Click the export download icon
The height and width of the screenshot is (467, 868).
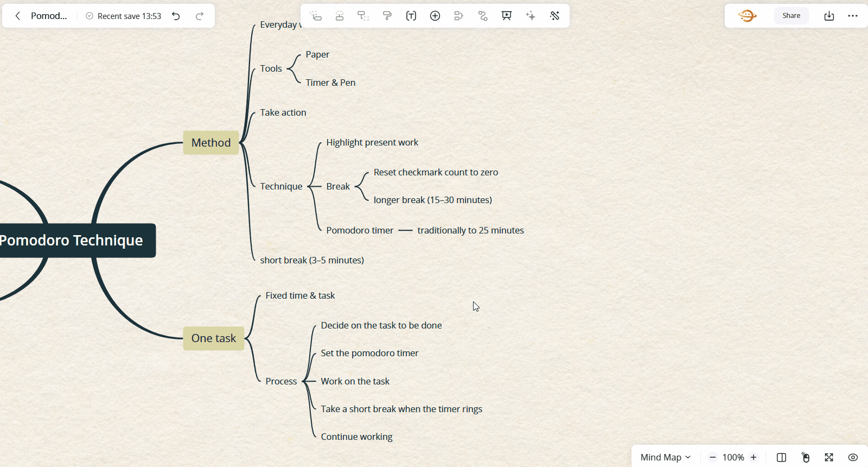[x=829, y=16]
